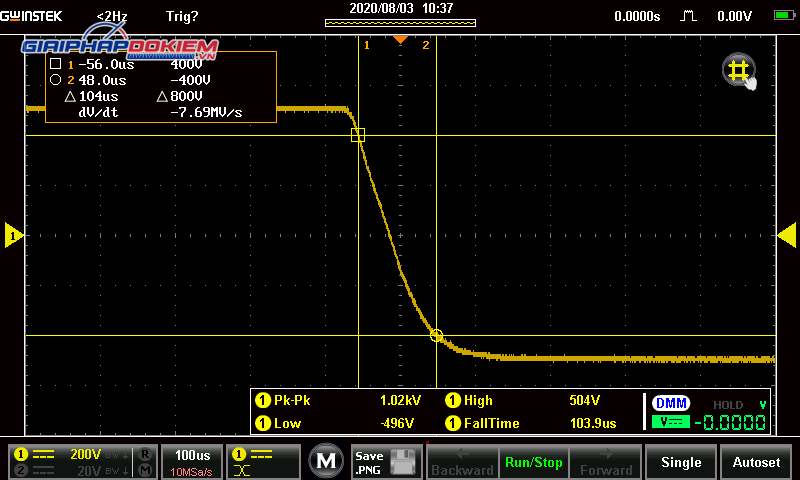The width and height of the screenshot is (800, 480).
Task: Tap the <2Hz frequency counter readout
Action: click(112, 16)
